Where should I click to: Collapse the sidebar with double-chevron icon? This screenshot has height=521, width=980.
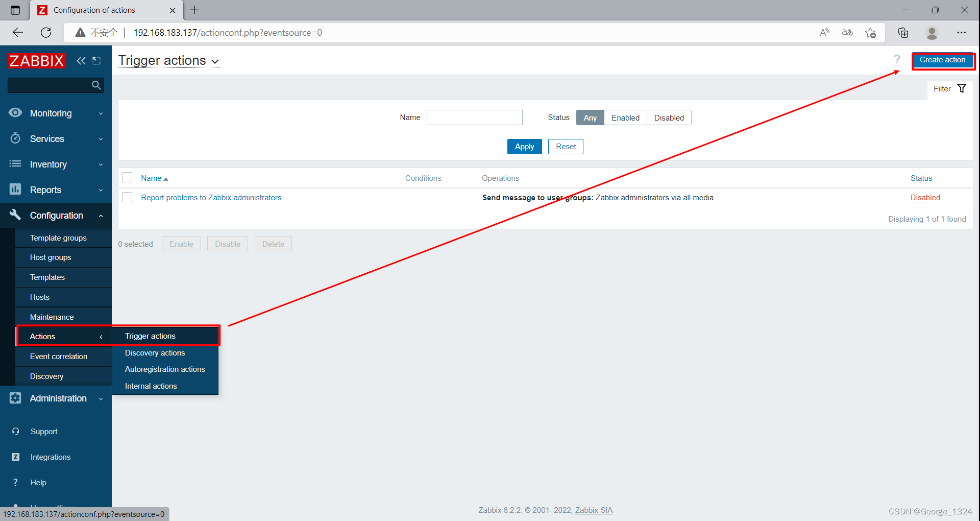[81, 61]
